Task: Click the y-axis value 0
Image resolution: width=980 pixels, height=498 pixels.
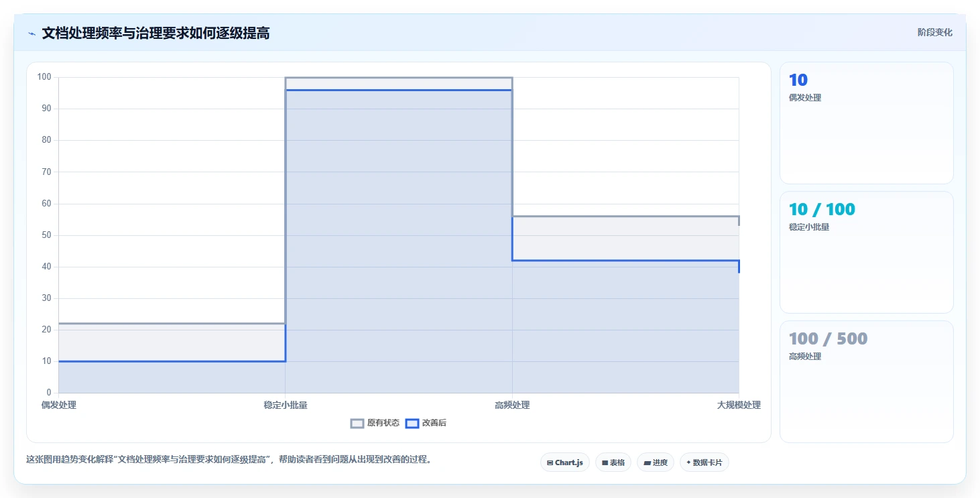Action: (49, 393)
